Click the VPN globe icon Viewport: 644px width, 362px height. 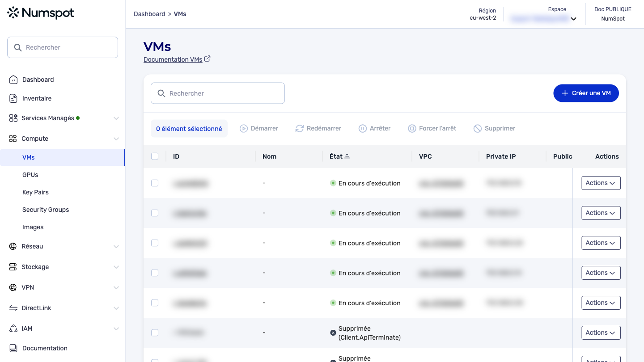coord(13,287)
